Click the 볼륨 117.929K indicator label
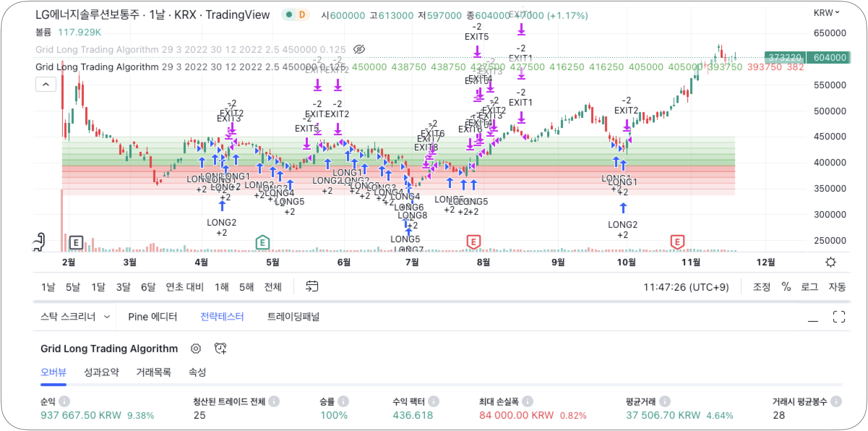Viewport: 868px width, 431px height. tap(68, 32)
